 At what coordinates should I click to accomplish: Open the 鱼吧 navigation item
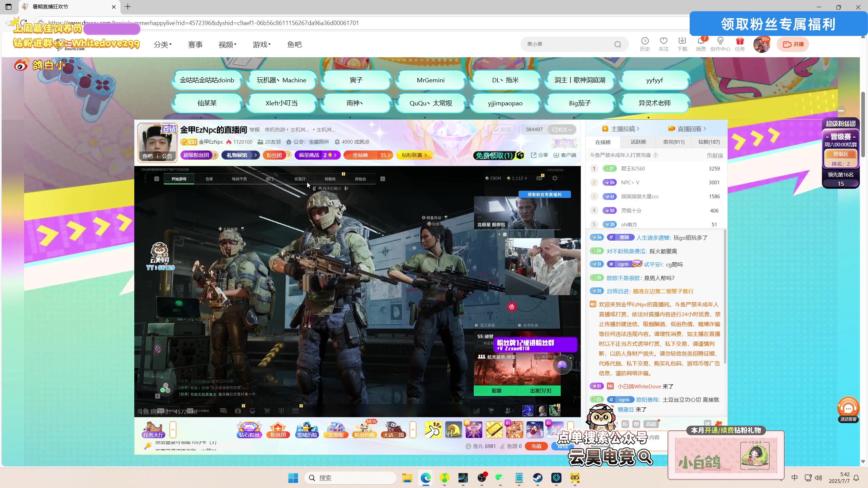[294, 44]
